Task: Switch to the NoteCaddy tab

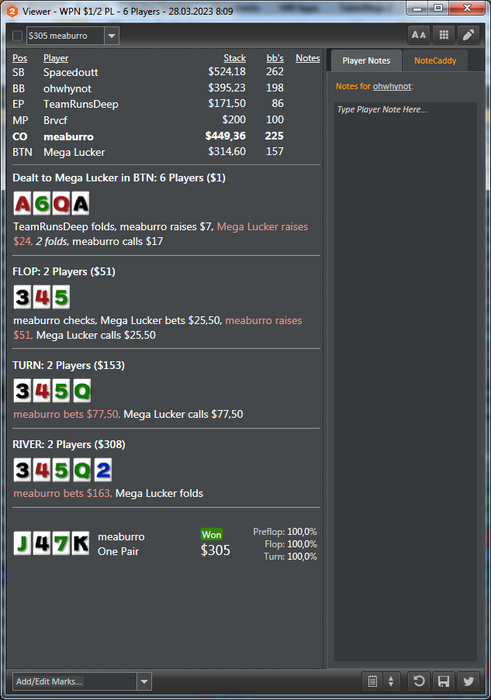Action: coord(435,61)
